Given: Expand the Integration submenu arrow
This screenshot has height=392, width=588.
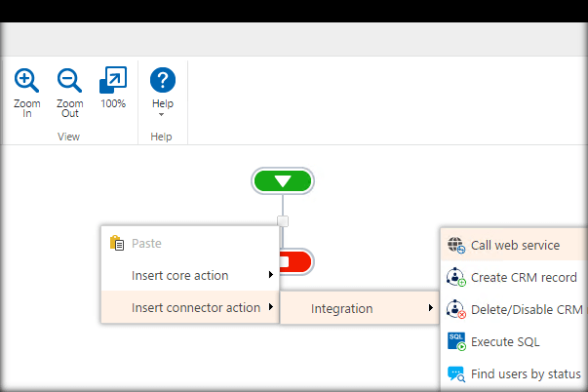Looking at the screenshot, I should coord(430,309).
